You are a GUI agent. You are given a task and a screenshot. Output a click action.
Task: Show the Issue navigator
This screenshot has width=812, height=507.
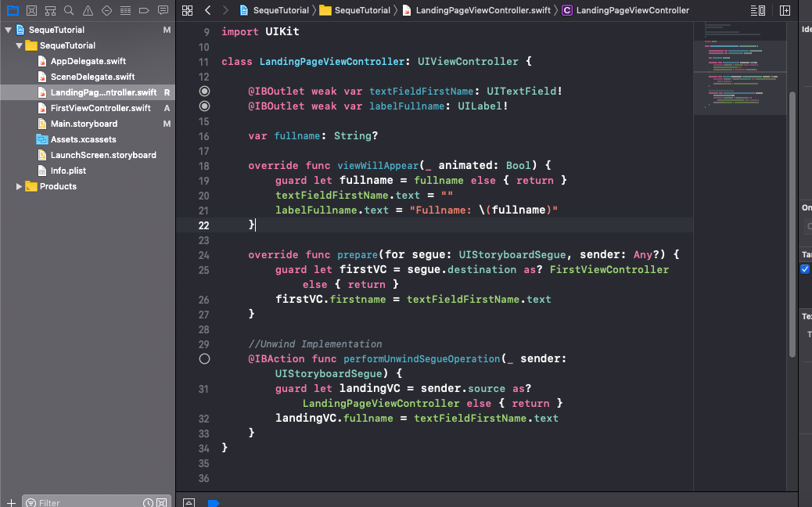pyautogui.click(x=87, y=10)
